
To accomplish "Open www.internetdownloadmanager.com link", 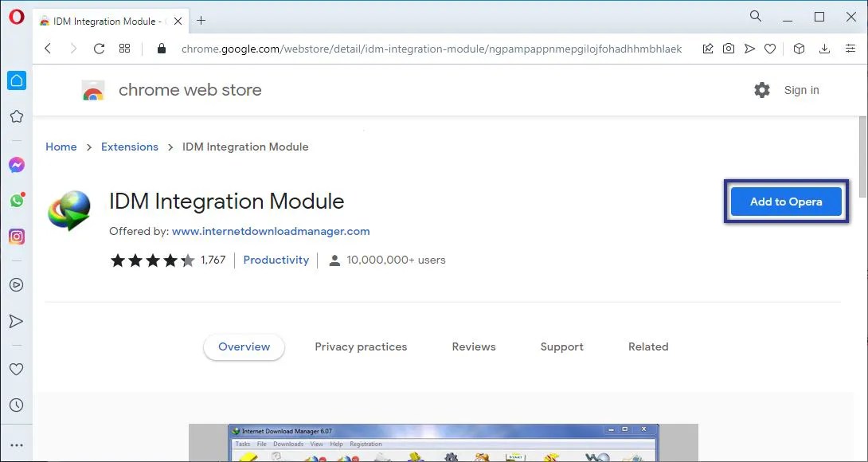I will 271,231.
